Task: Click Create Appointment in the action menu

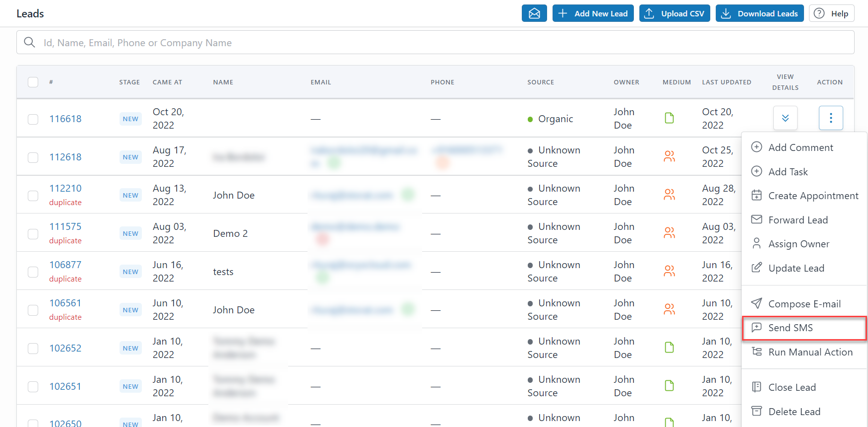Action: (813, 196)
